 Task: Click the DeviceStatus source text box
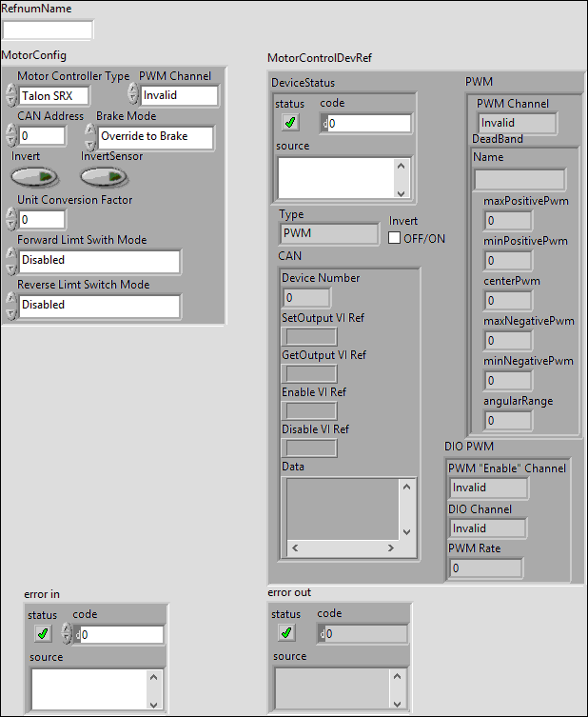(x=336, y=178)
